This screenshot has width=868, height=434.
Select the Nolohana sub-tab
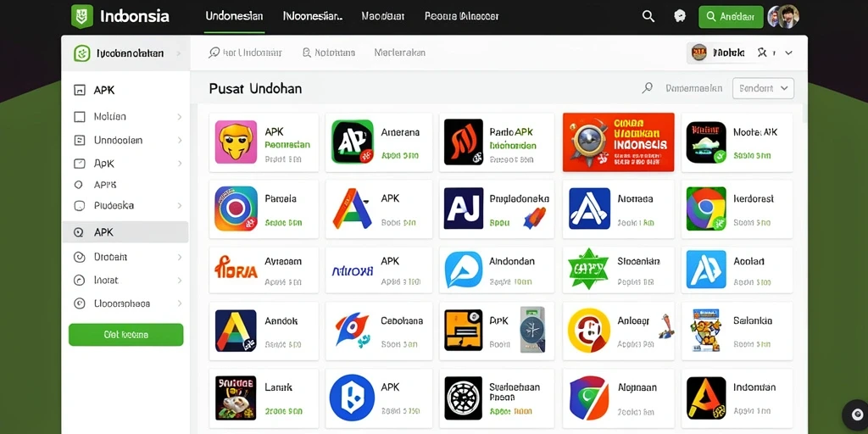[329, 53]
